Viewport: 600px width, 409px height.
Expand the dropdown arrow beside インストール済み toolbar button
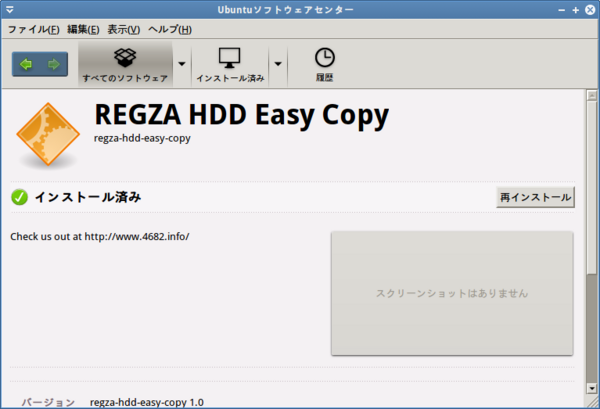(x=277, y=64)
